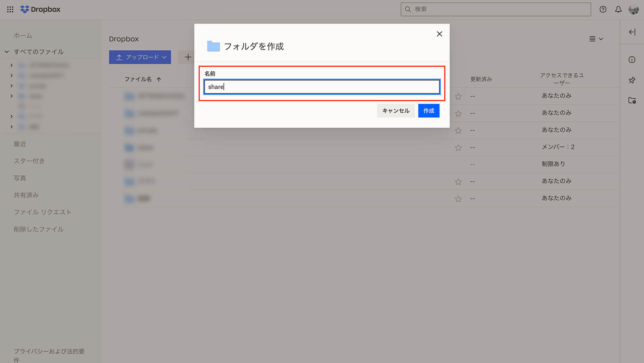Click メンバー：2 access cell
This screenshot has height=363, width=644.
coord(558,147)
